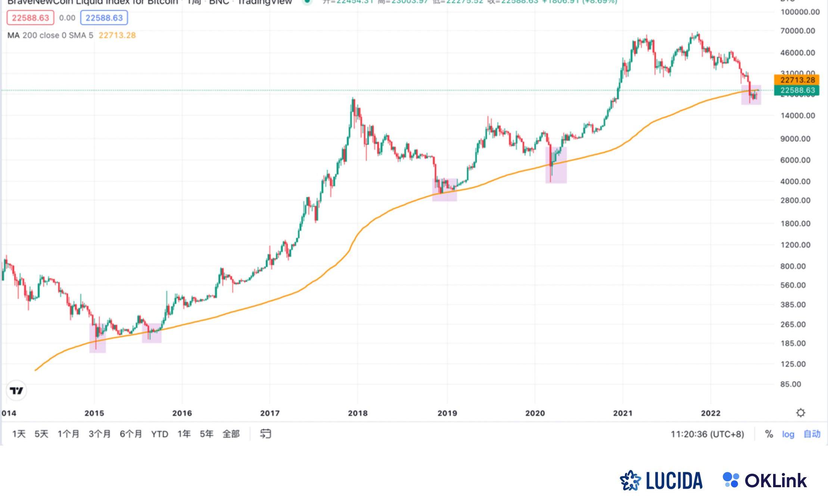
Task: Click the 2020 highlighted purple zone
Action: pyautogui.click(x=556, y=165)
